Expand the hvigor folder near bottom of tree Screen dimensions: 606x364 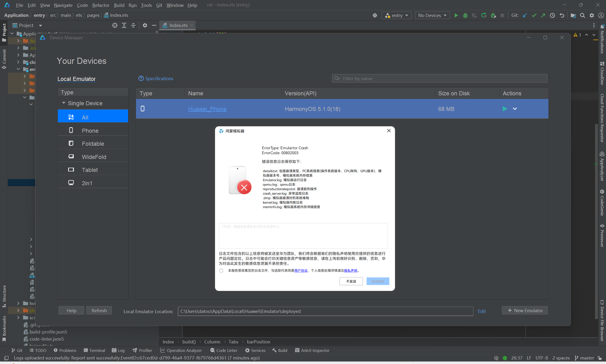[x=18, y=303]
